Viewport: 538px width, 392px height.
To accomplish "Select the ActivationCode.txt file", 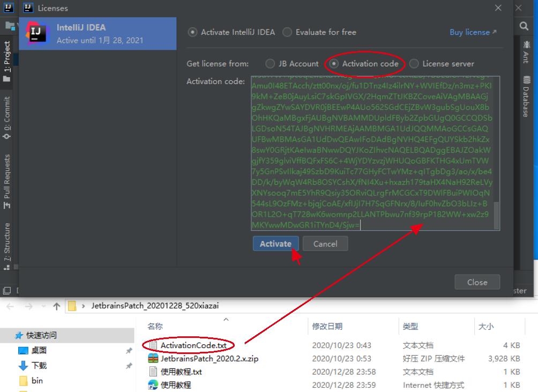I will coord(193,345).
